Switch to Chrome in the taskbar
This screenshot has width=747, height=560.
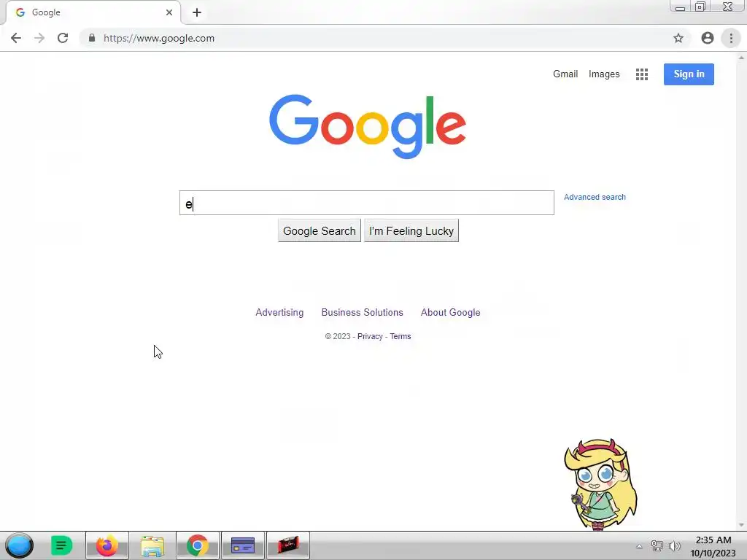[198, 545]
